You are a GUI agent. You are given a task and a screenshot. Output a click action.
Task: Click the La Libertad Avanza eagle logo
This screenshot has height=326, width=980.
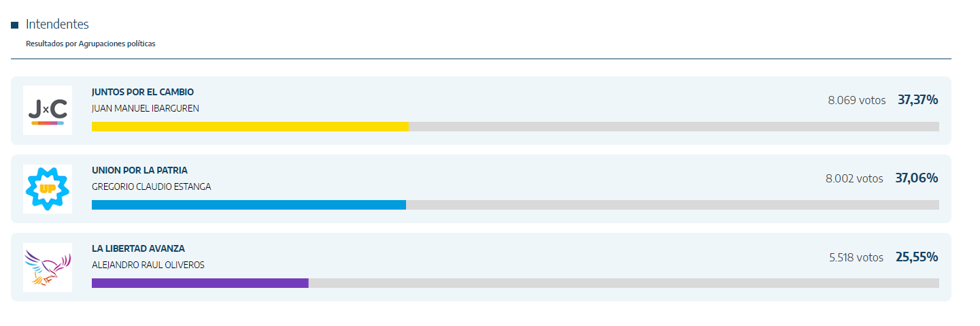click(48, 267)
